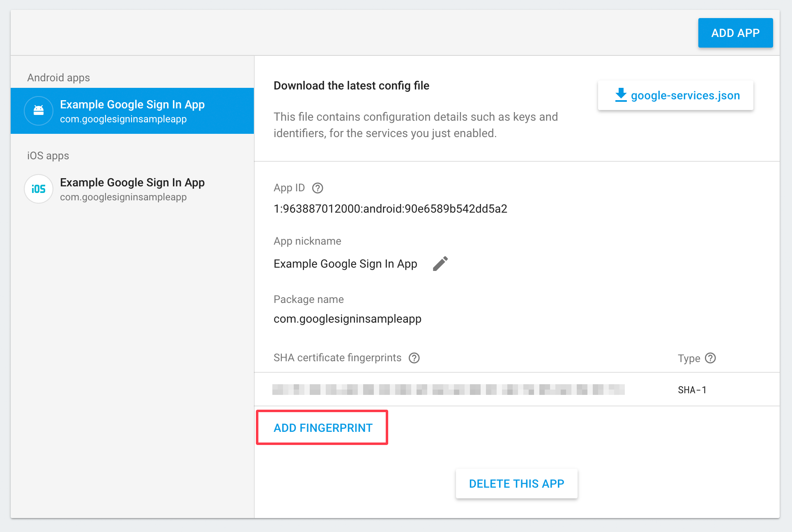This screenshot has width=792, height=532.
Task: Click the Android robot icon in the sidebar
Action: tap(39, 111)
